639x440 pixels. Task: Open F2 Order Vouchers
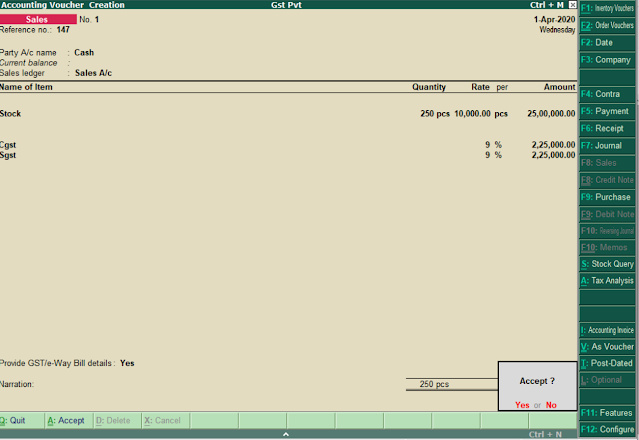tap(607, 25)
